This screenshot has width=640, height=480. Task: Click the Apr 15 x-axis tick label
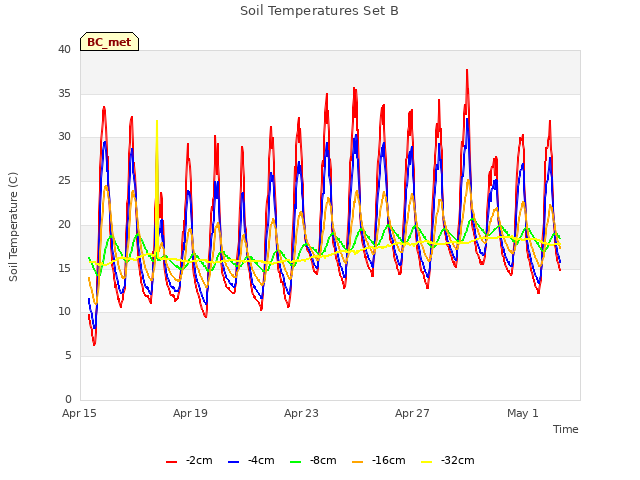79,413
